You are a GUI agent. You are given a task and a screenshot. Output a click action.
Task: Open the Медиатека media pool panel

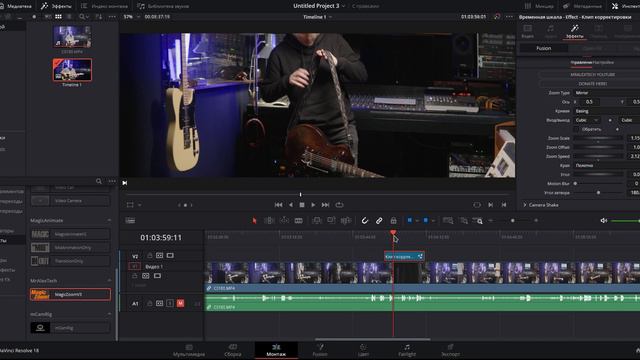pyautogui.click(x=16, y=6)
